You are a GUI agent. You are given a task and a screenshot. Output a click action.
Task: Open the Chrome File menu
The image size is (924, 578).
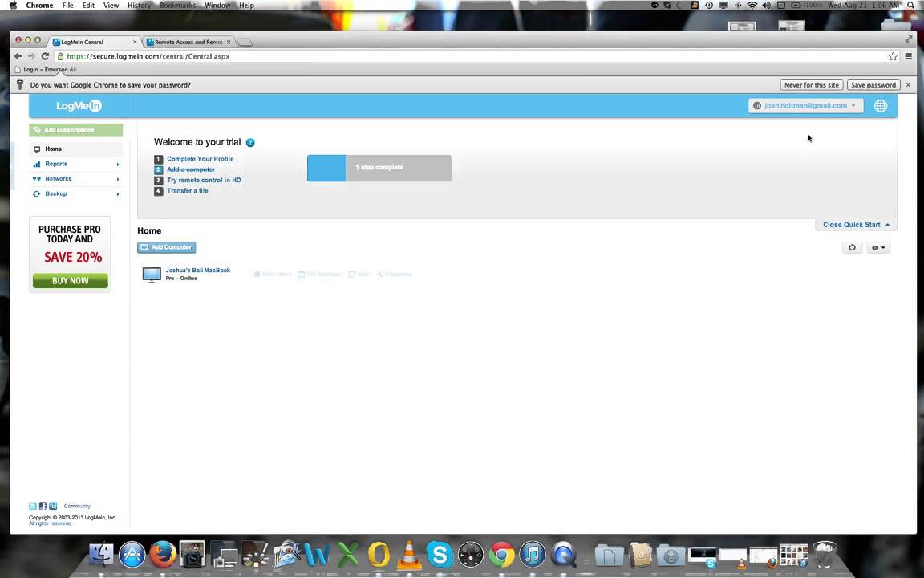click(67, 6)
